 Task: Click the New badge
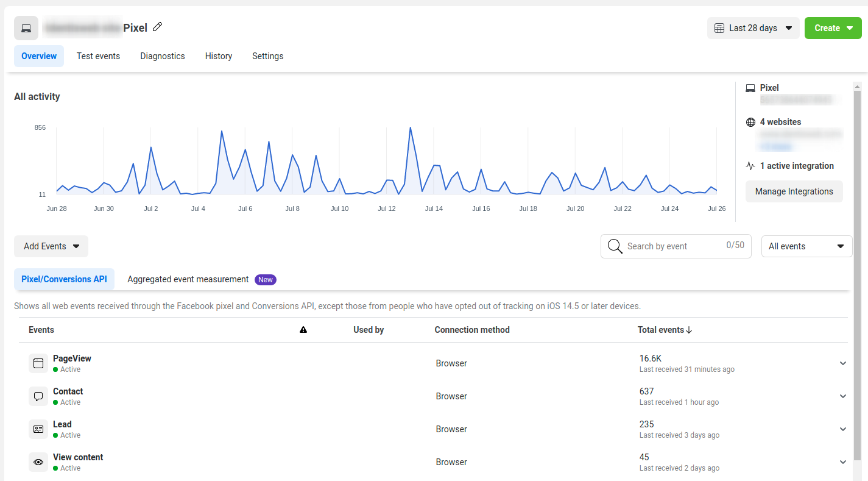(266, 279)
